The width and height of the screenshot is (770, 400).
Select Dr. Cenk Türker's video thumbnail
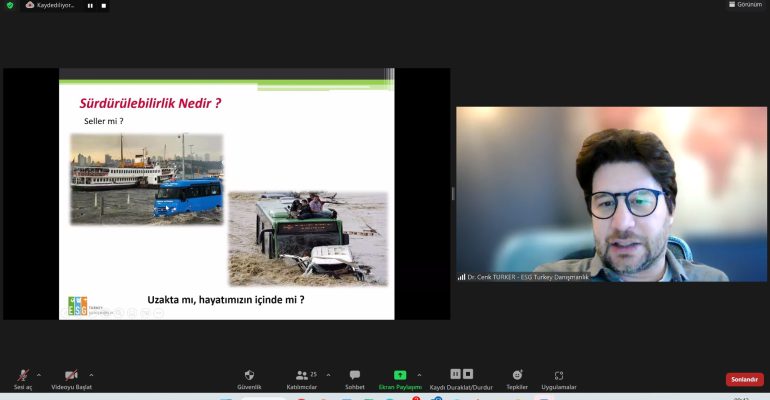(611, 194)
